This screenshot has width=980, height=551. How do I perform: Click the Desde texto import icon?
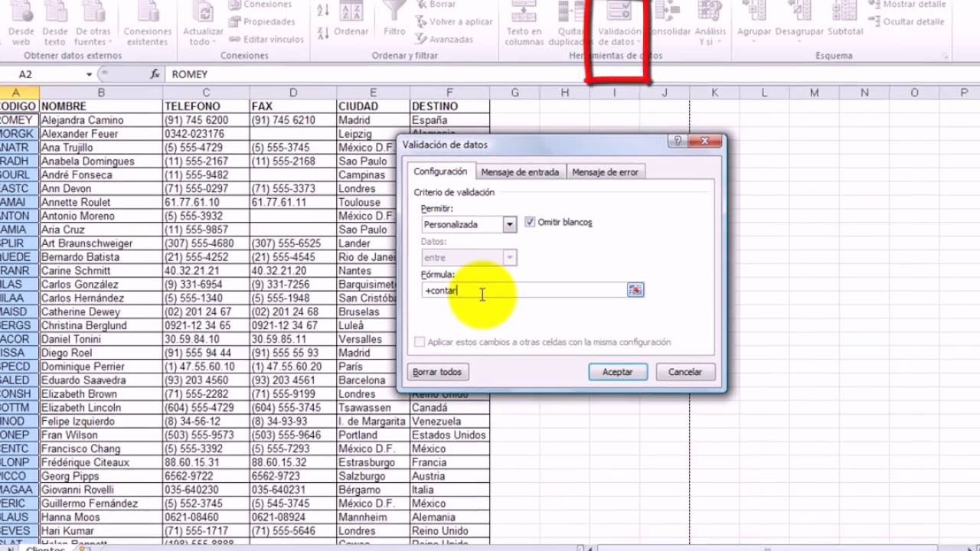point(54,23)
